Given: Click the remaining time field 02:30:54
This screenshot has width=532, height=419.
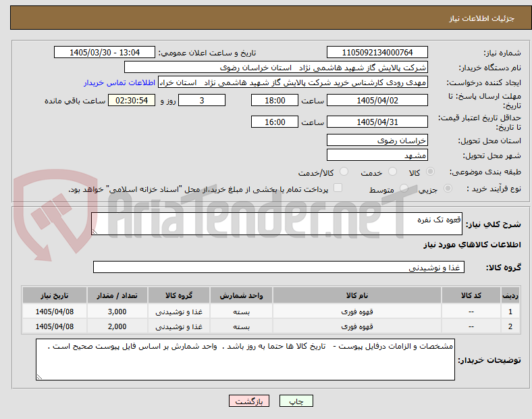Looking at the screenshot, I should 132,101.
